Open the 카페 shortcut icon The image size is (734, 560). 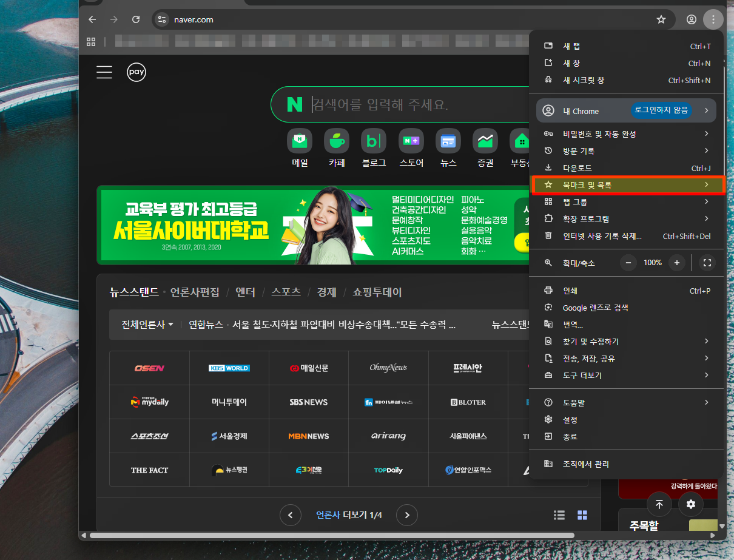337,141
